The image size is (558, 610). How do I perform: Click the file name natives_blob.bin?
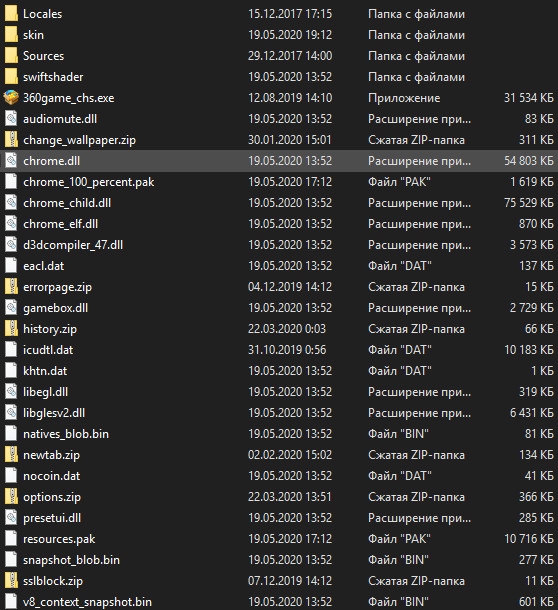(x=66, y=434)
